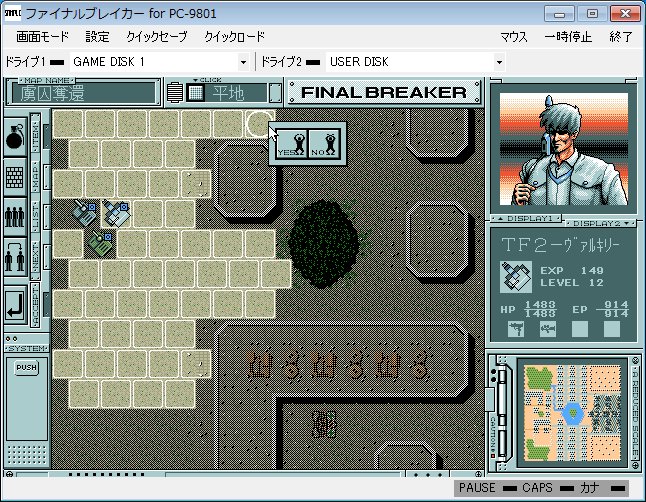Open the 設定 menu

coord(97,37)
